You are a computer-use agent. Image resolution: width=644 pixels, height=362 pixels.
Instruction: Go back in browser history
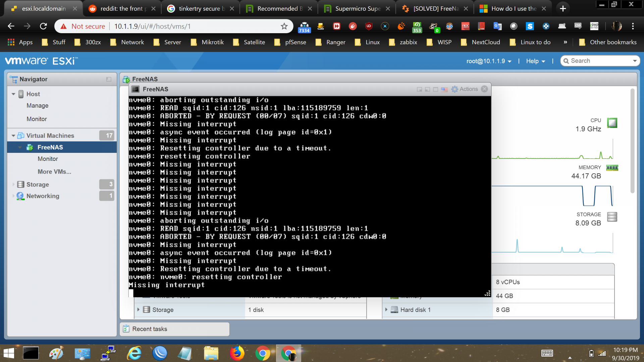click(11, 26)
